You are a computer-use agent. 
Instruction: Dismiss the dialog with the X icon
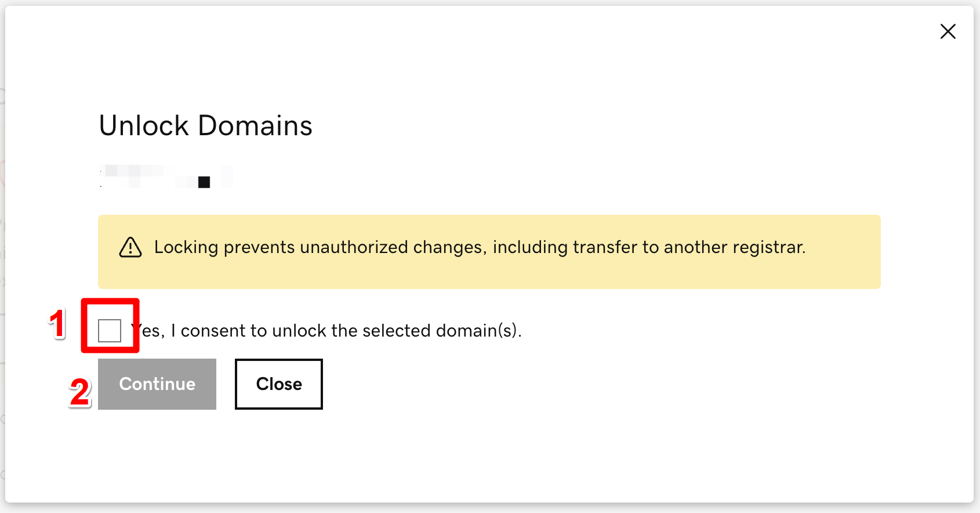[948, 31]
